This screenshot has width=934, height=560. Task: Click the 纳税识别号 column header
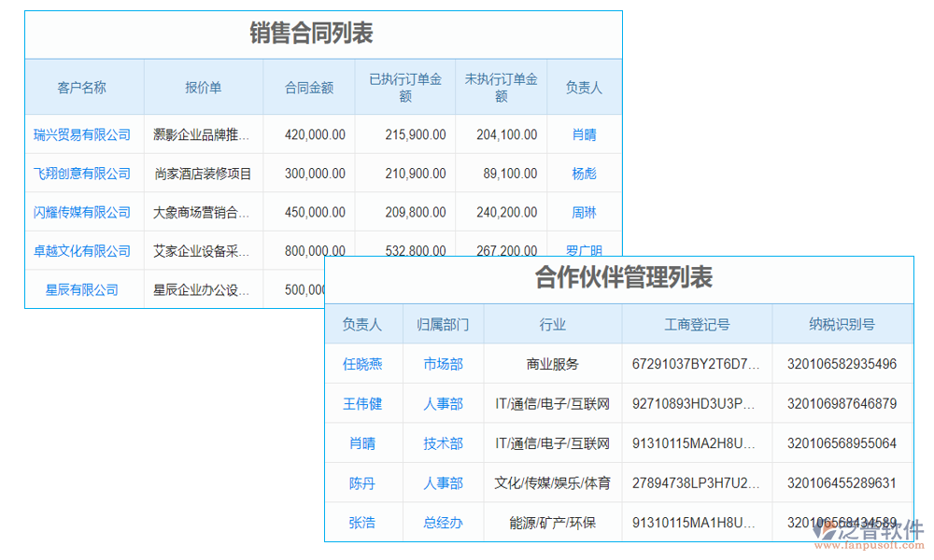(842, 323)
